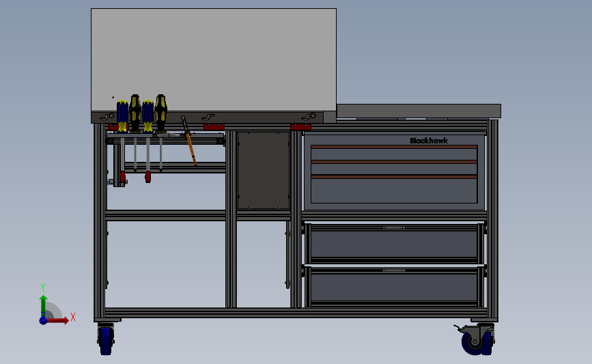Click the left latch on the top front edge
592x364 pixels.
107,117
